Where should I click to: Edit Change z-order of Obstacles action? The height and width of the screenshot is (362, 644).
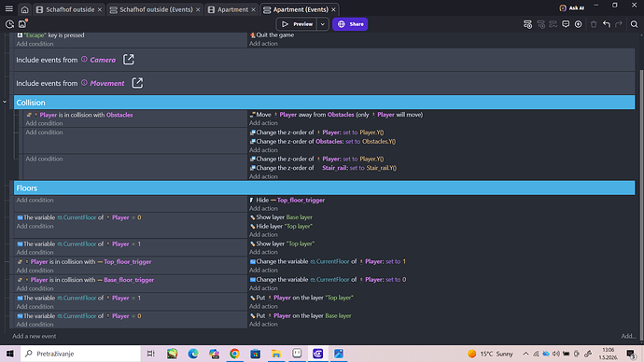coord(322,141)
